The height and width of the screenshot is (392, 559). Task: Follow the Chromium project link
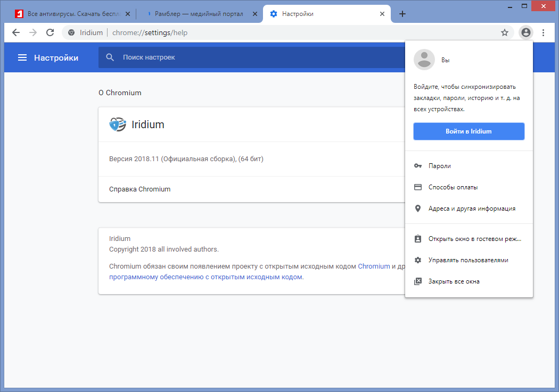pyautogui.click(x=374, y=266)
